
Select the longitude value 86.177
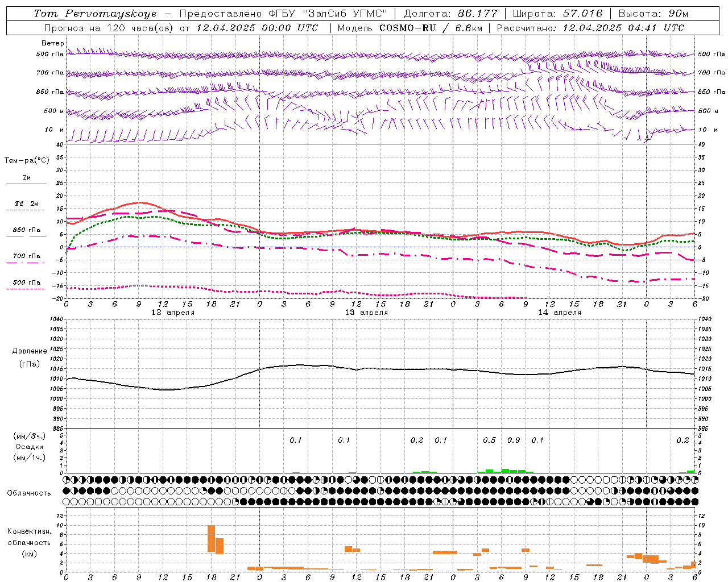[x=477, y=14]
